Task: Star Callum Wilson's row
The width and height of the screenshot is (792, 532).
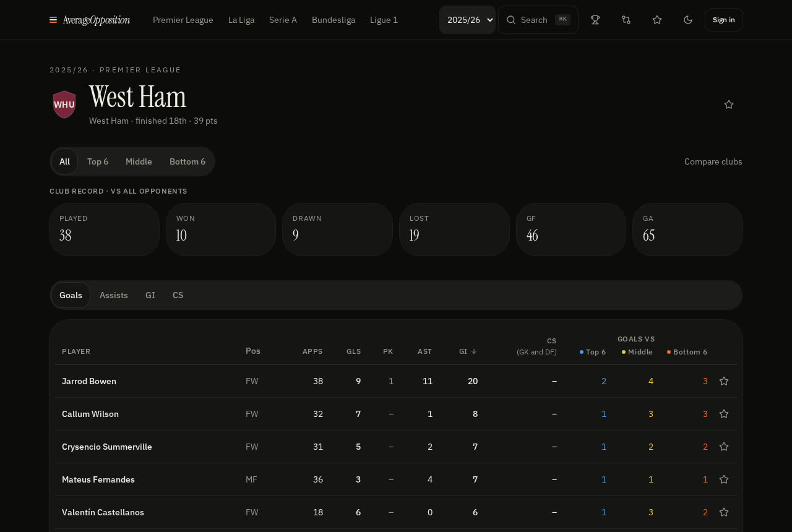Action: [724, 414]
